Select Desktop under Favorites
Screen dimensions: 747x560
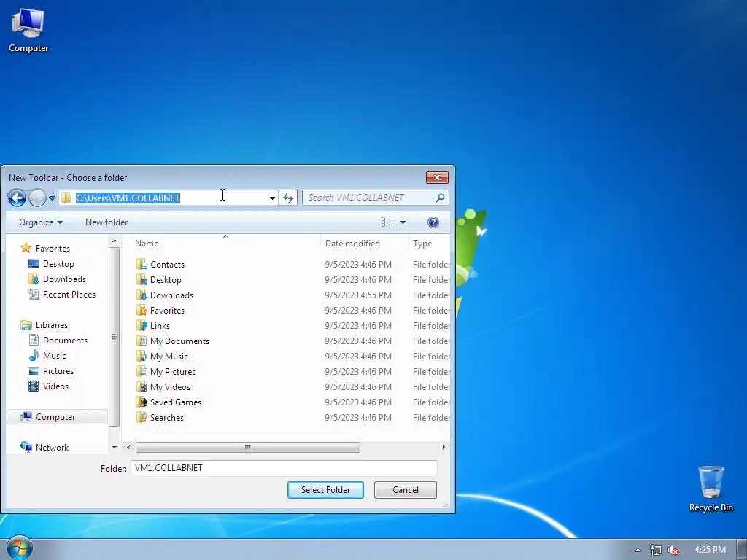52,264
